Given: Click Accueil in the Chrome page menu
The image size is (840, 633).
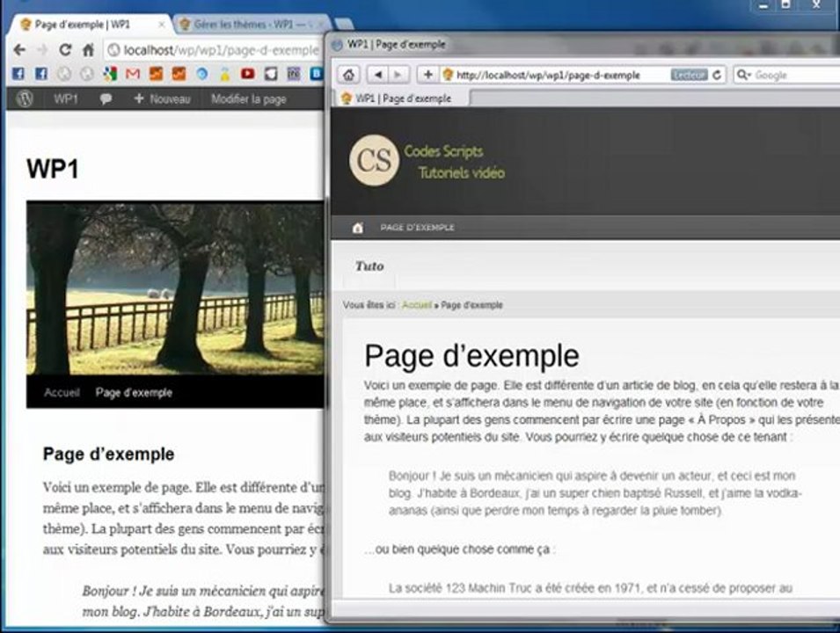Looking at the screenshot, I should 62,392.
